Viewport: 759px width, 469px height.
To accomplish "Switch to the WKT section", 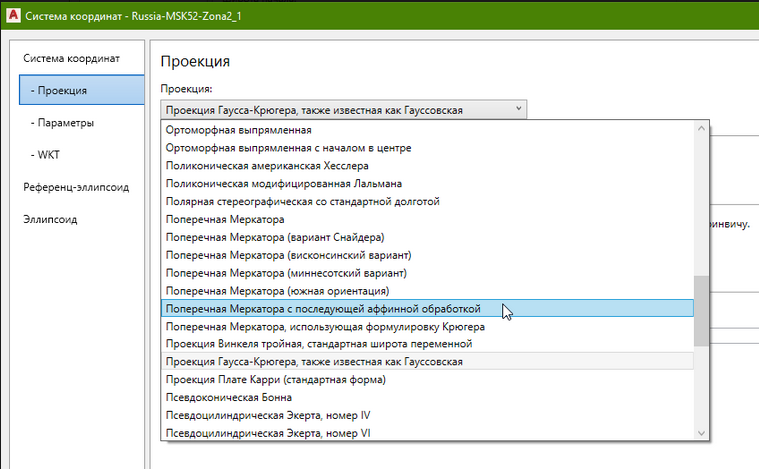I will tap(47, 155).
